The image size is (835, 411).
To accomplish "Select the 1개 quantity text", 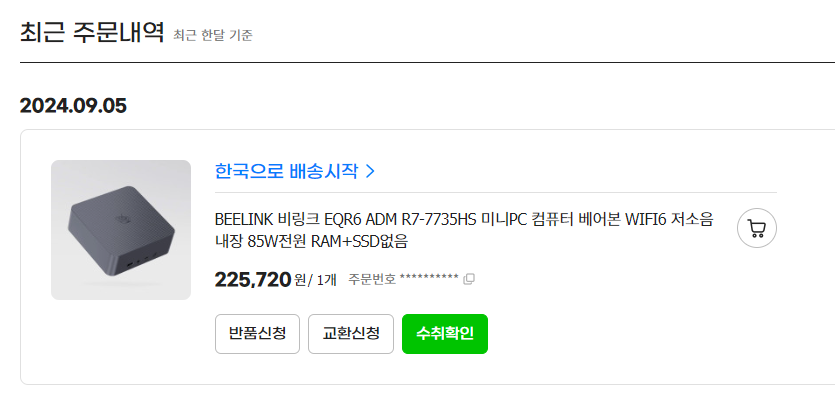I will (326, 280).
